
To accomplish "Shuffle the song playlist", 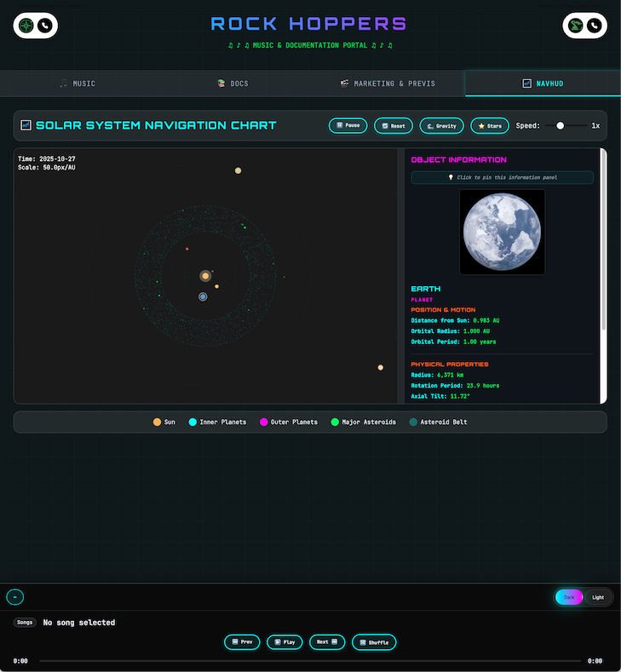I will 374,642.
